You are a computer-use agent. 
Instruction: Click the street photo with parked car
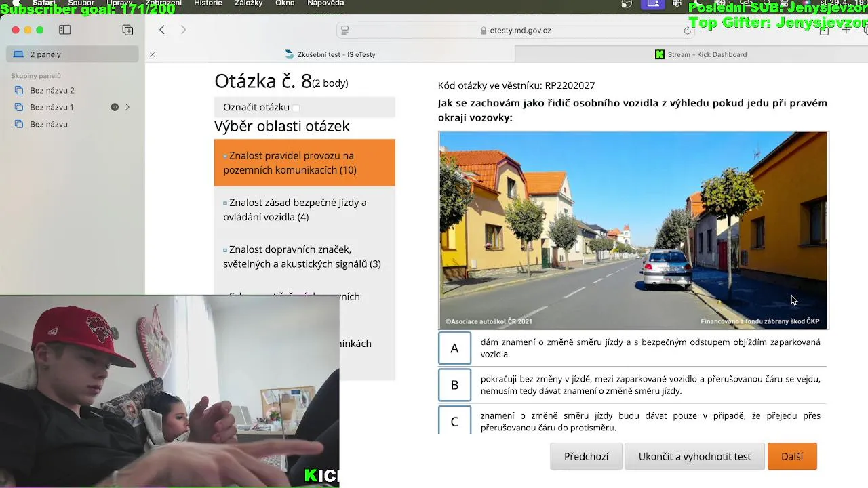coord(633,230)
